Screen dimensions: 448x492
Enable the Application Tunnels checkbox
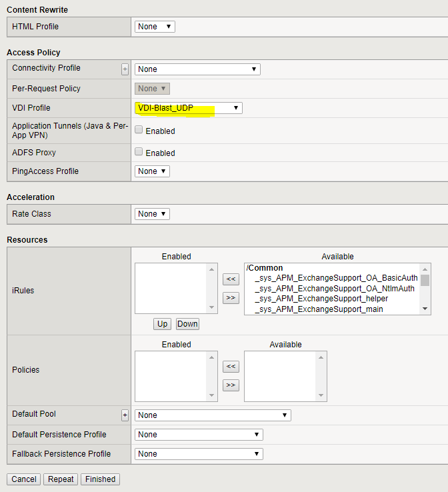(x=139, y=130)
